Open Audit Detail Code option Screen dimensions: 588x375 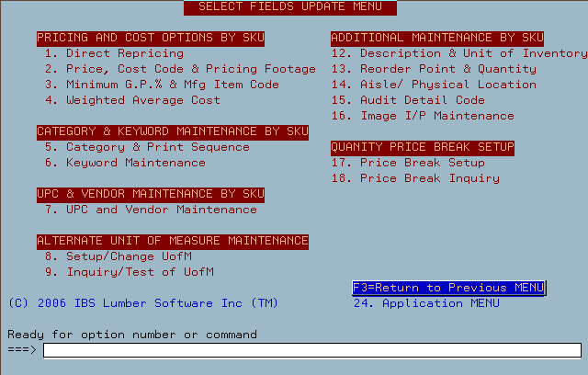click(x=408, y=100)
